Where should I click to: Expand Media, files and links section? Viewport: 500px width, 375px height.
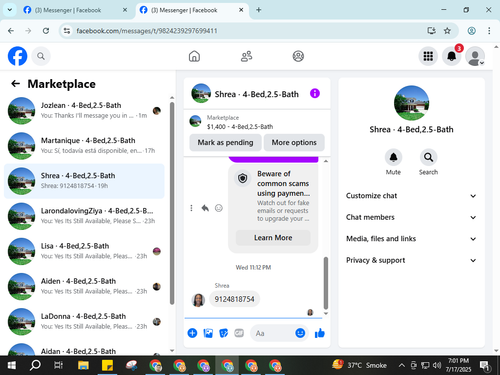point(411,239)
